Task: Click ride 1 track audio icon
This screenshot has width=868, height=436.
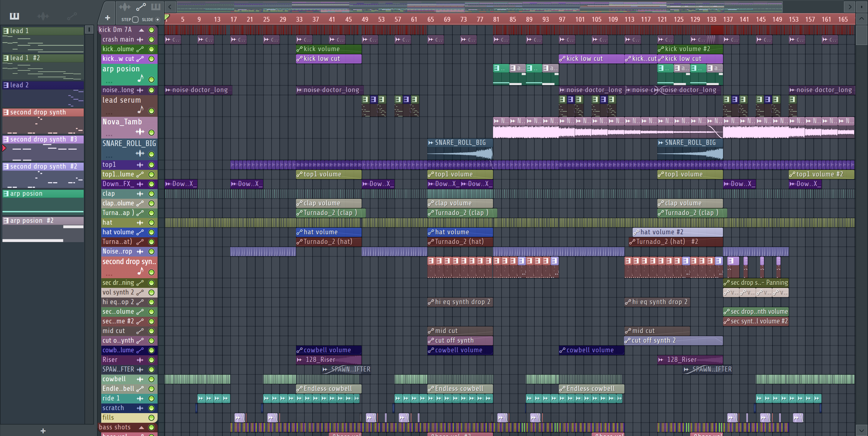Action: pos(140,398)
